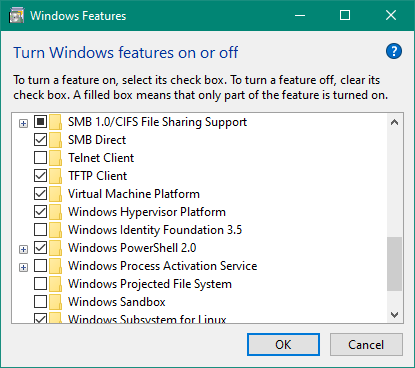Click the folder icon beside TFTP Client
The height and width of the screenshot is (368, 415).
(56, 176)
